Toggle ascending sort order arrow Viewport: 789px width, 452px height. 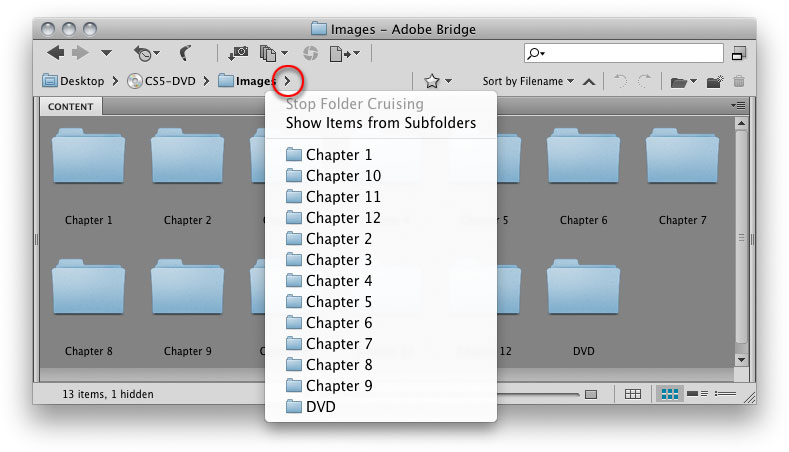pyautogui.click(x=589, y=82)
